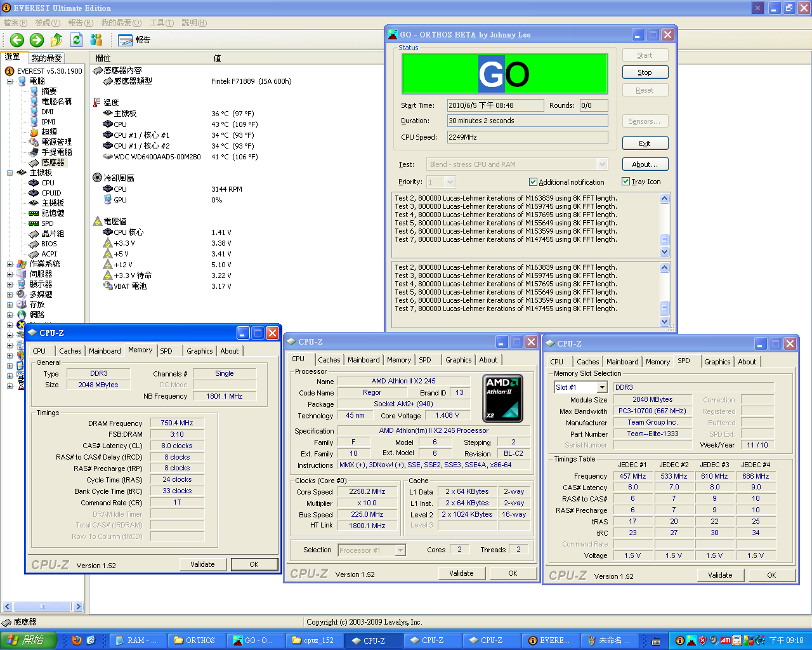Open the Slot #1 memory slot dropdown
812x650 pixels.
(602, 387)
